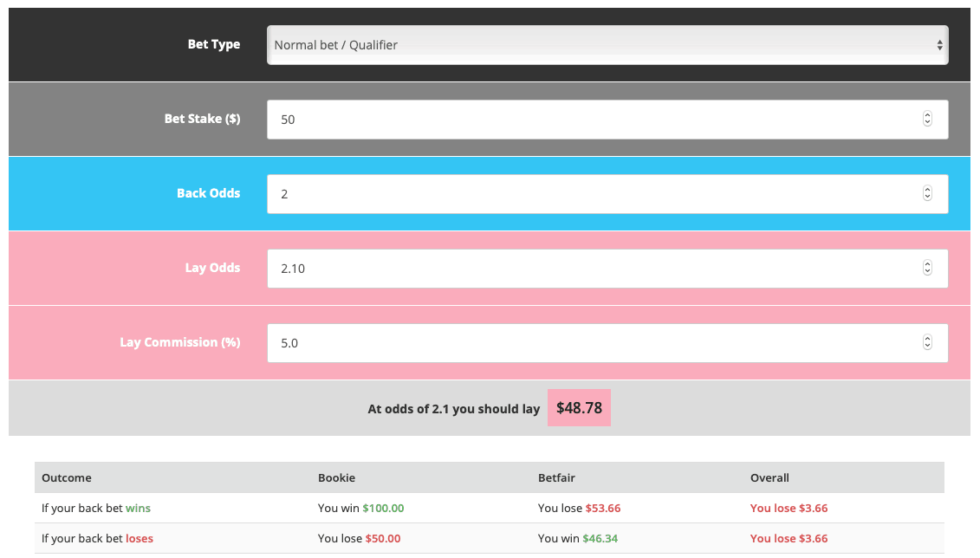Image resolution: width=980 pixels, height=558 pixels.
Task: Click the 'You lose $50.00' cell
Action: coord(359,539)
